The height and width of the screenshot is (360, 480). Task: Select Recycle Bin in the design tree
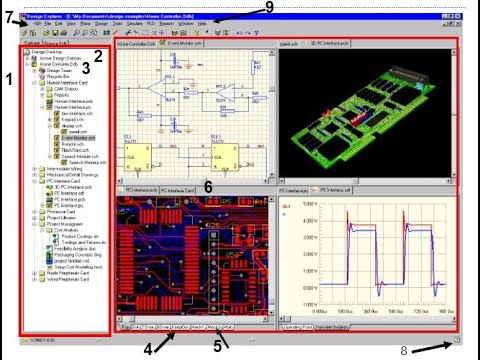pyautogui.click(x=58, y=77)
